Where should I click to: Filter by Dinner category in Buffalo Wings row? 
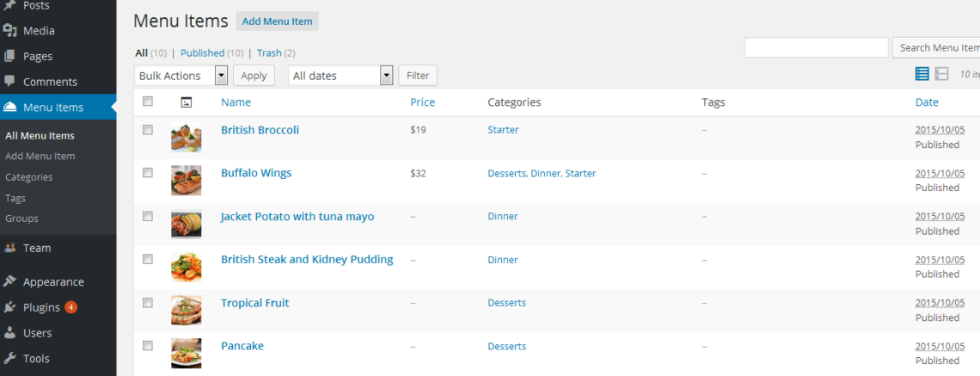tap(545, 173)
